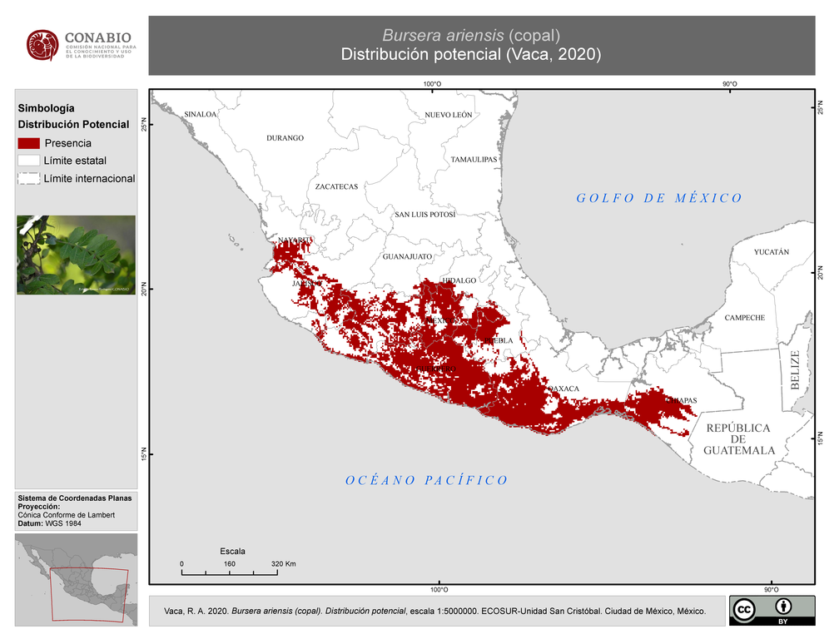Click the scale bar under Escala
Viewport: 834px width, 644px height.
(229, 572)
